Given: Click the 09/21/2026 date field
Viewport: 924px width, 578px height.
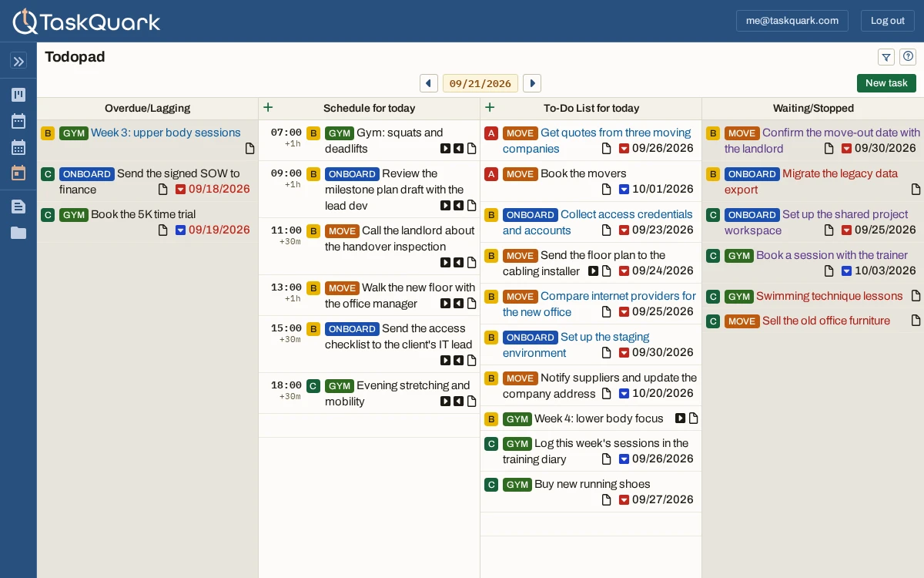Looking at the screenshot, I should (480, 83).
